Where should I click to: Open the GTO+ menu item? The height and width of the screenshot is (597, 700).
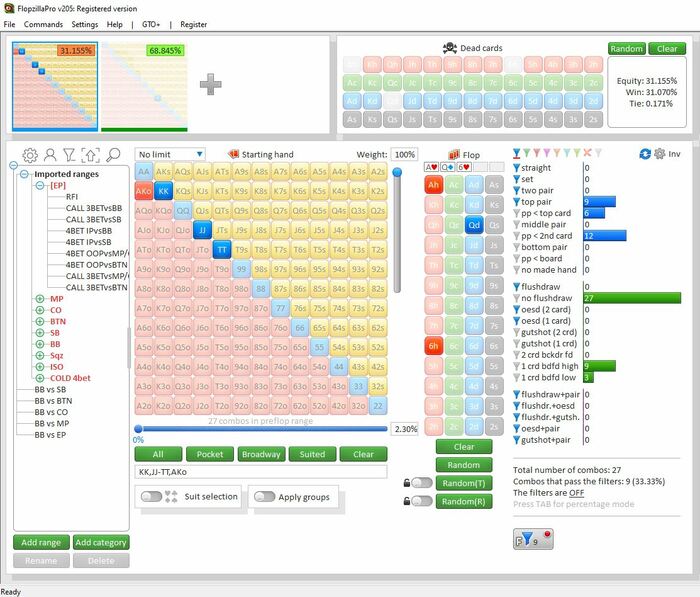(151, 24)
